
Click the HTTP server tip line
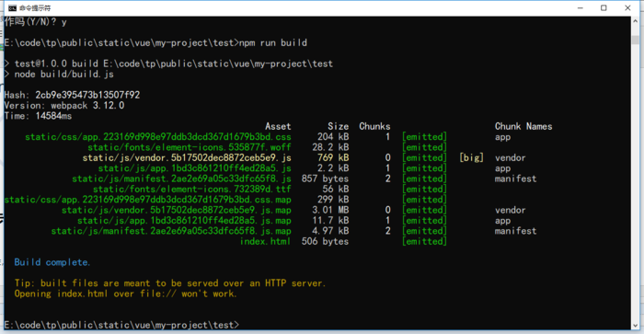[170, 283]
